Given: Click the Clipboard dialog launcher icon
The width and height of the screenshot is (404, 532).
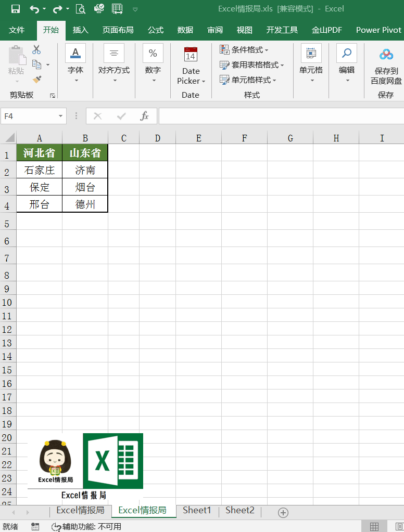Looking at the screenshot, I should click(x=53, y=96).
